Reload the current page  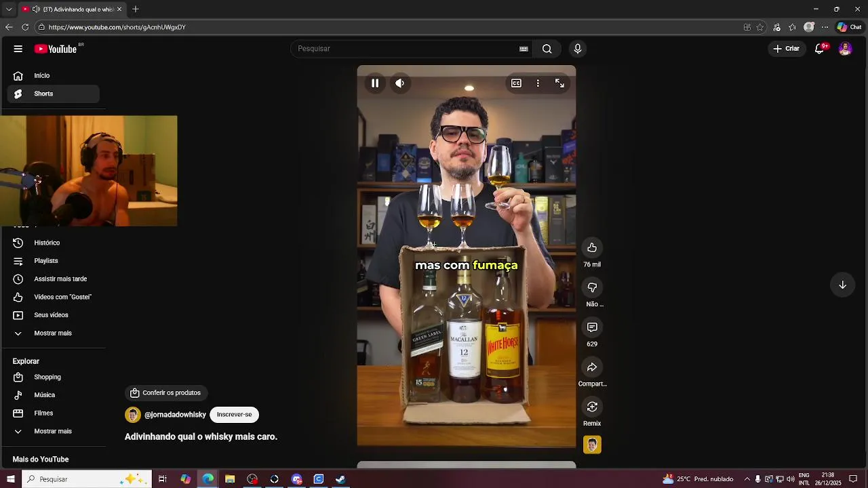coord(25,27)
